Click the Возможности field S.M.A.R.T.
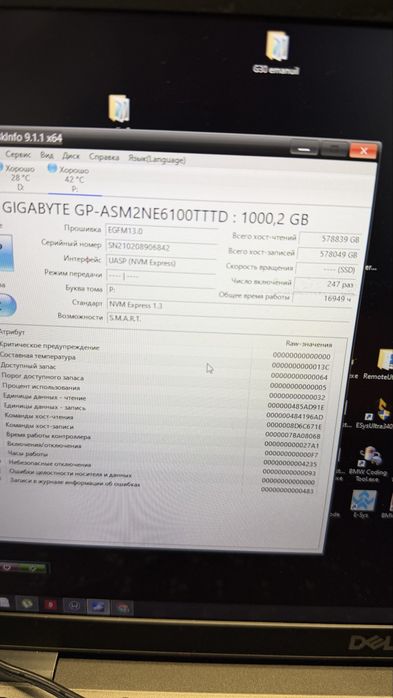The image size is (393, 698). 227,319
